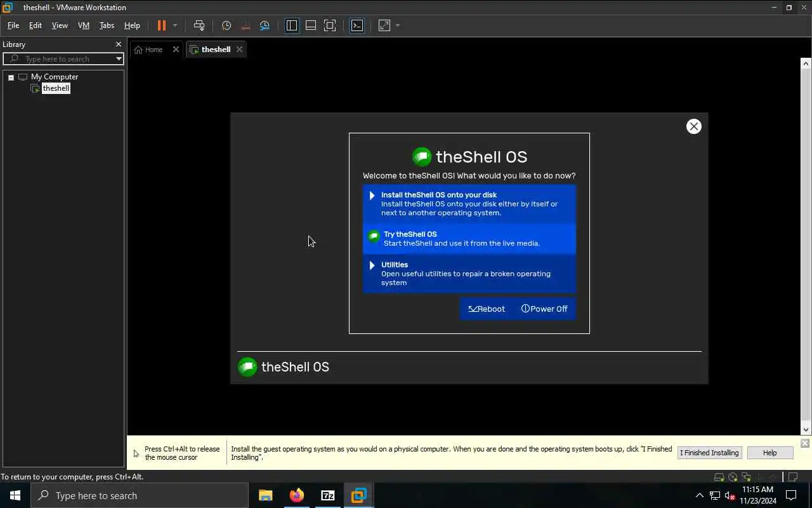Image resolution: width=812 pixels, height=508 pixels.
Task: Click the message log icon in status bar
Action: [x=792, y=477]
